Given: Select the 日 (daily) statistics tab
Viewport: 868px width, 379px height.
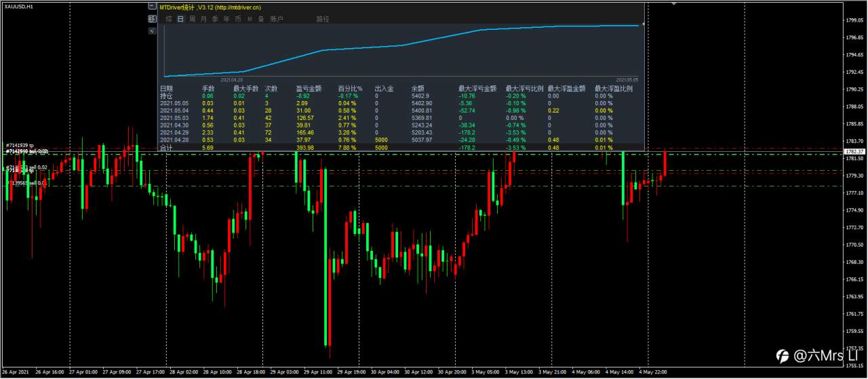Looking at the screenshot, I should [180, 19].
